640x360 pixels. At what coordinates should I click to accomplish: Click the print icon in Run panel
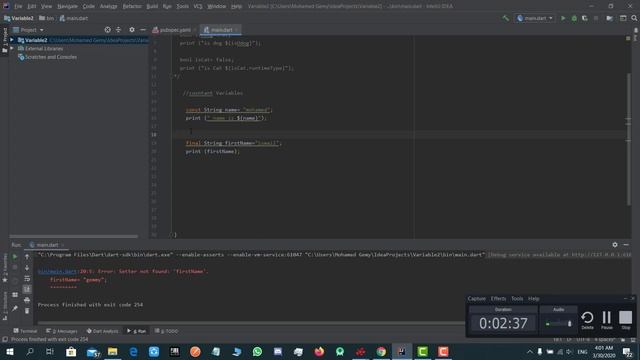click(27, 300)
